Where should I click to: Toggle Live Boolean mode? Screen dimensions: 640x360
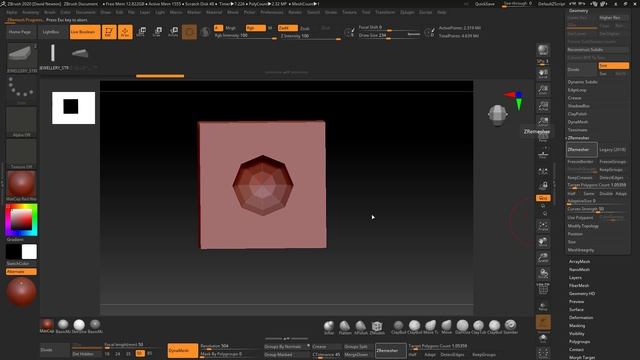click(85, 32)
